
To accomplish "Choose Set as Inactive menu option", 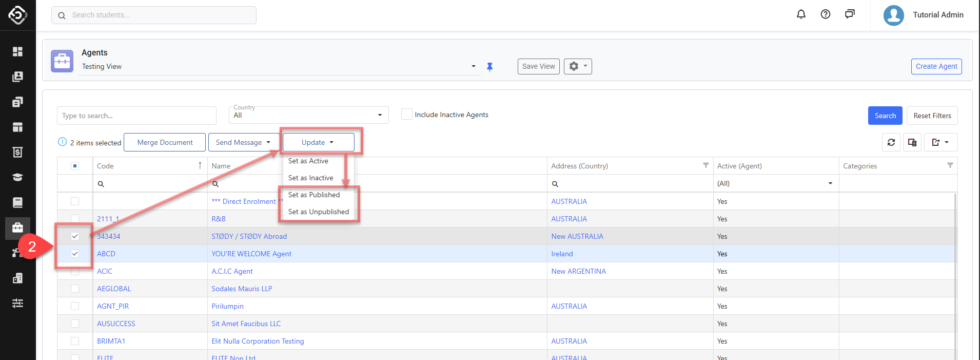I will pyautogui.click(x=311, y=178).
